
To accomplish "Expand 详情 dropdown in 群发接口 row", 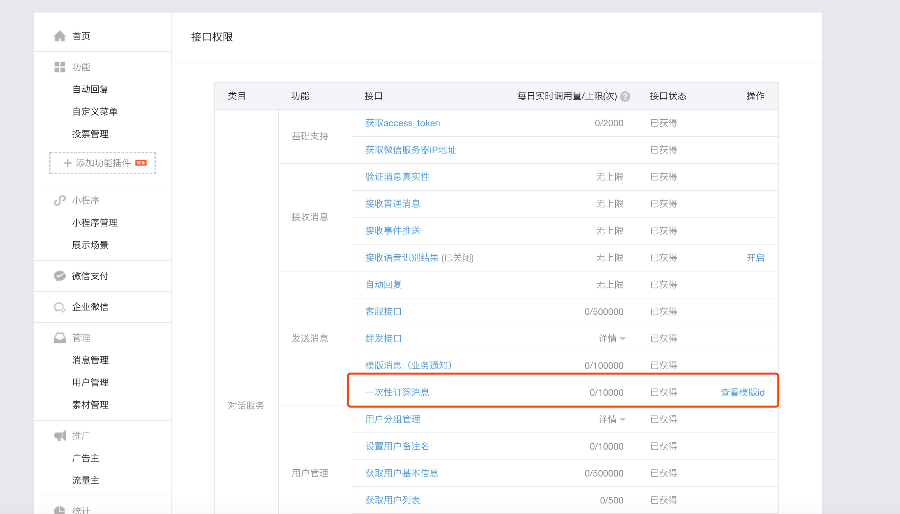I will pos(612,338).
